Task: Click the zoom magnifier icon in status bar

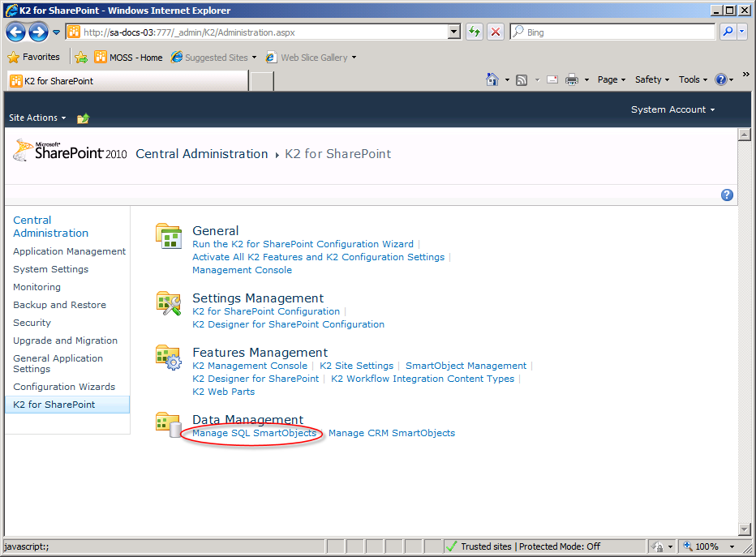Action: [x=688, y=546]
